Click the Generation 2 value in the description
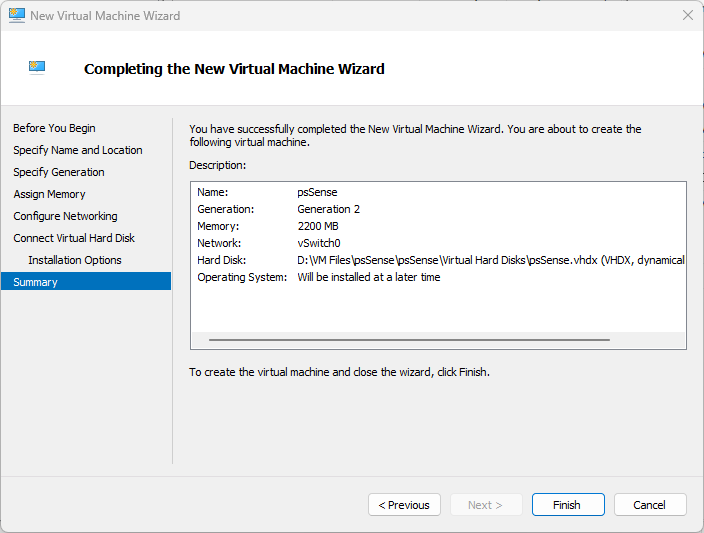The width and height of the screenshot is (704, 533). (x=328, y=209)
